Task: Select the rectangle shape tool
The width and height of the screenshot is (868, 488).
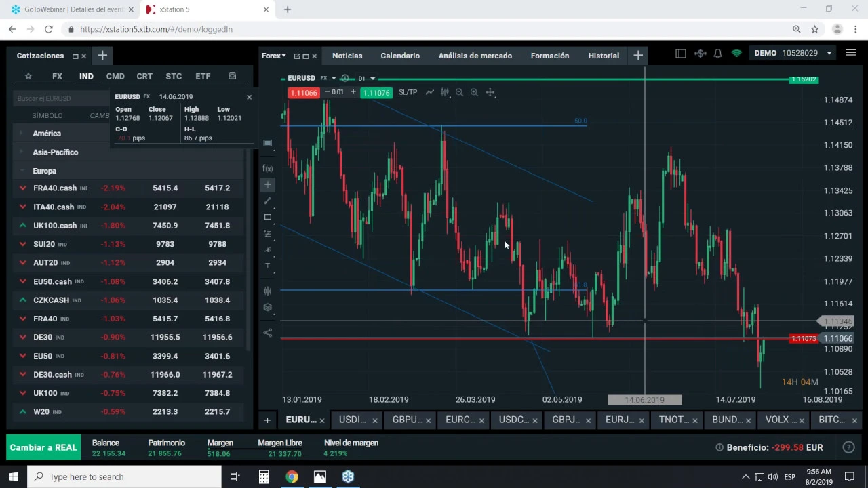Action: tap(268, 217)
